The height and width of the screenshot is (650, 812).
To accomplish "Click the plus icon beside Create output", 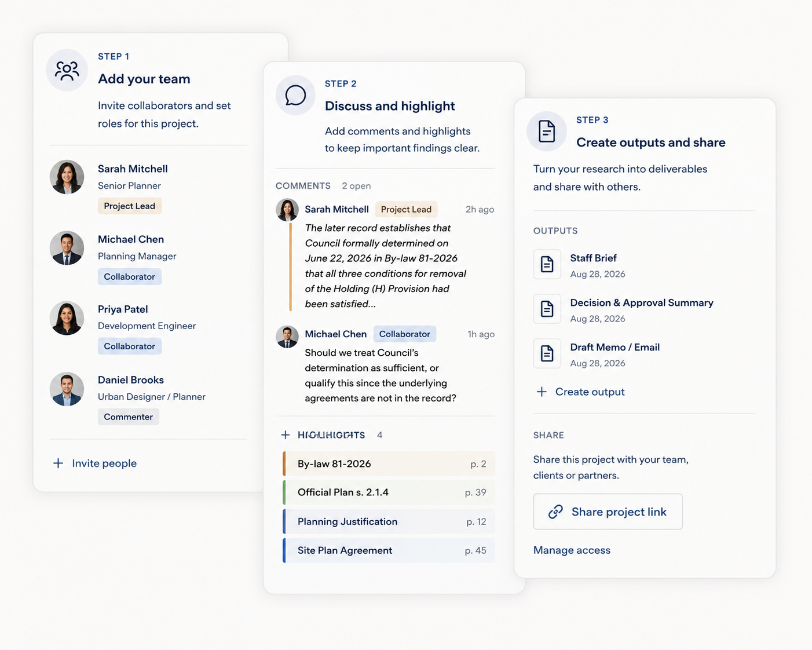I will pos(542,392).
